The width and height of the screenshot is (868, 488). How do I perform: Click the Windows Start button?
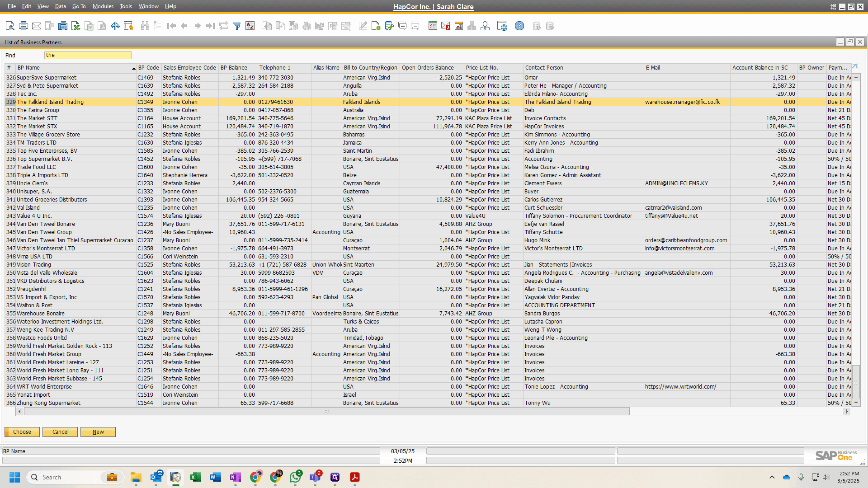pos(14,477)
